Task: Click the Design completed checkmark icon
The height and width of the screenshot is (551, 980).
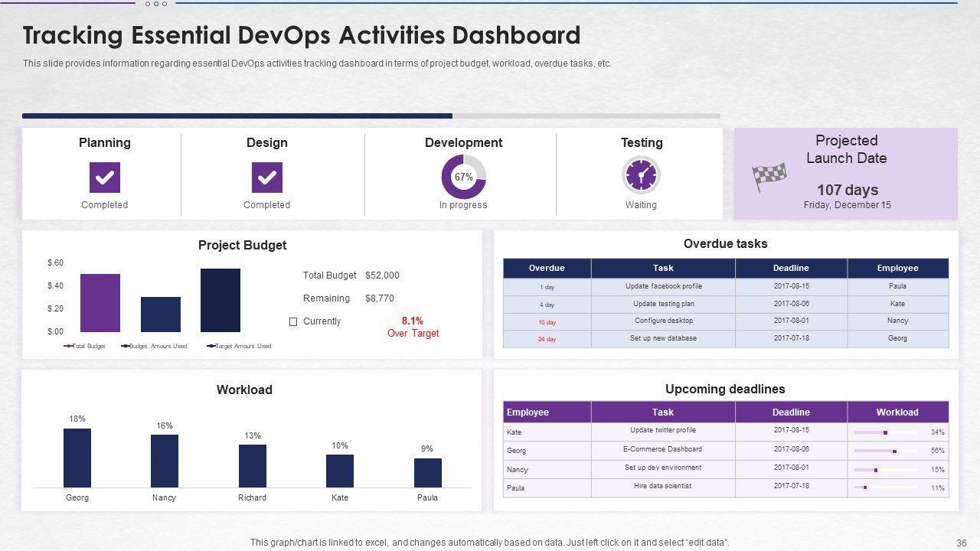Action: [x=266, y=178]
